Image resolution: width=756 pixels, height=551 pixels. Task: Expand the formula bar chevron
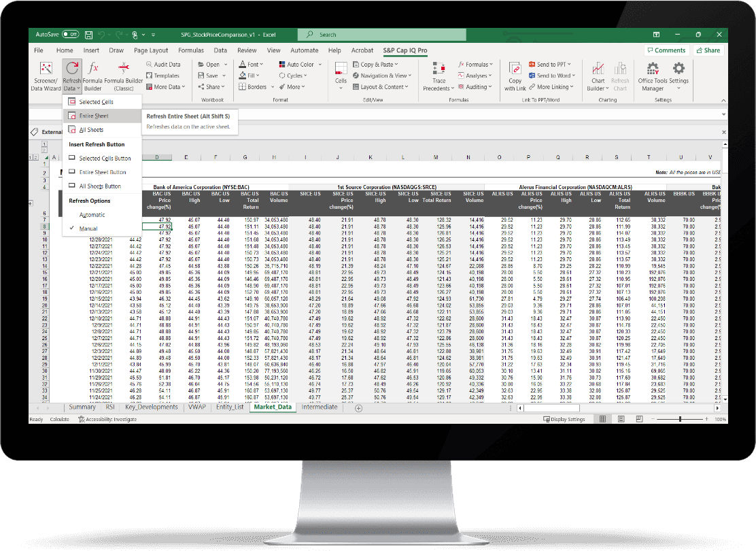point(723,114)
